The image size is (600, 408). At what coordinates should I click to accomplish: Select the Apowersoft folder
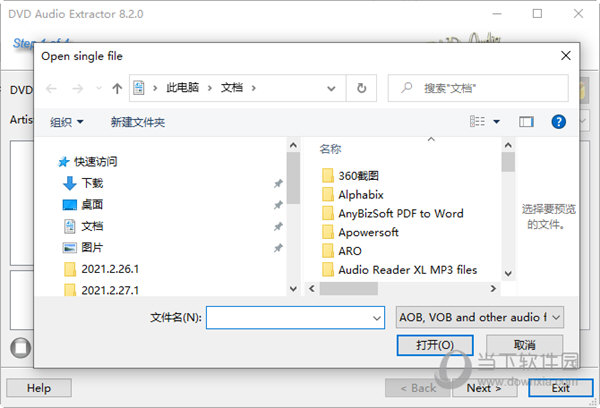[360, 232]
